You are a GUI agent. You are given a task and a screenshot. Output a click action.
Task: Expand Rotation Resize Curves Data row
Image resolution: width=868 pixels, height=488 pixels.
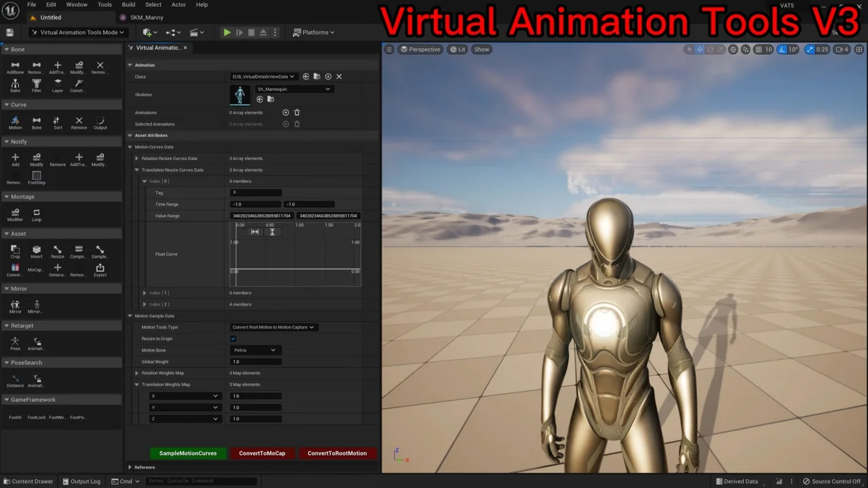137,159
